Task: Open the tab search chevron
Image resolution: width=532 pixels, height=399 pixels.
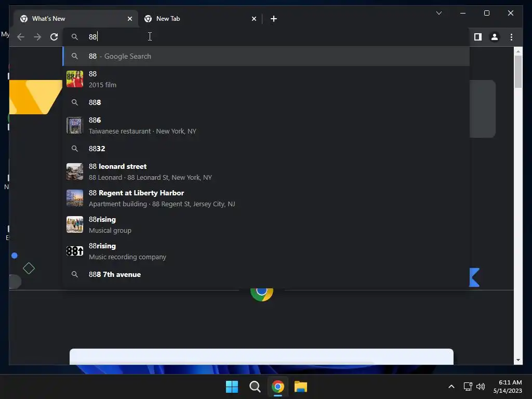Action: [438, 13]
